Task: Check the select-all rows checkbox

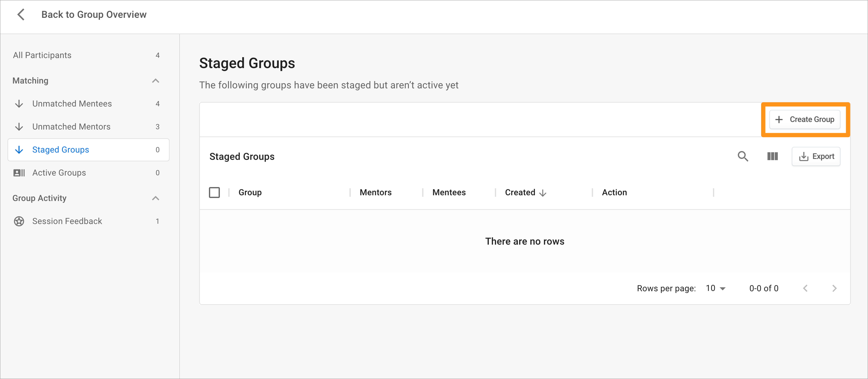Action: [214, 192]
